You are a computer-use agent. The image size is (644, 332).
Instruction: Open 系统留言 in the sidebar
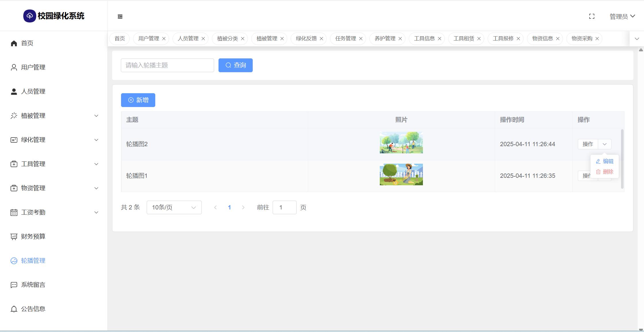click(33, 285)
